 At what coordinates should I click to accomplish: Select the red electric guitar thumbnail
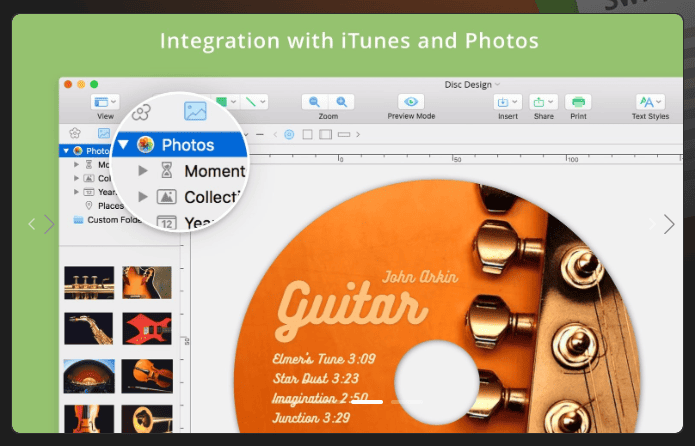click(x=147, y=329)
